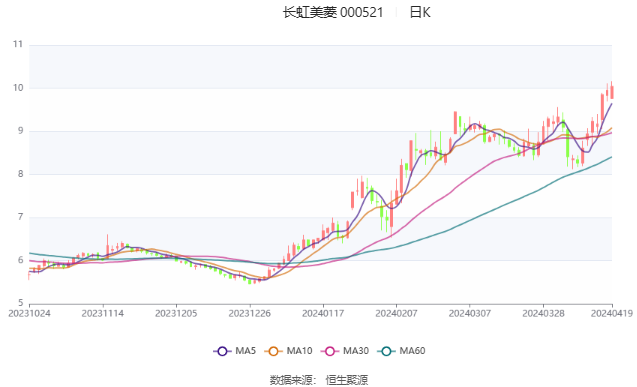Click the y-axis value 6
The image size is (637, 387).
pyautogui.click(x=20, y=260)
